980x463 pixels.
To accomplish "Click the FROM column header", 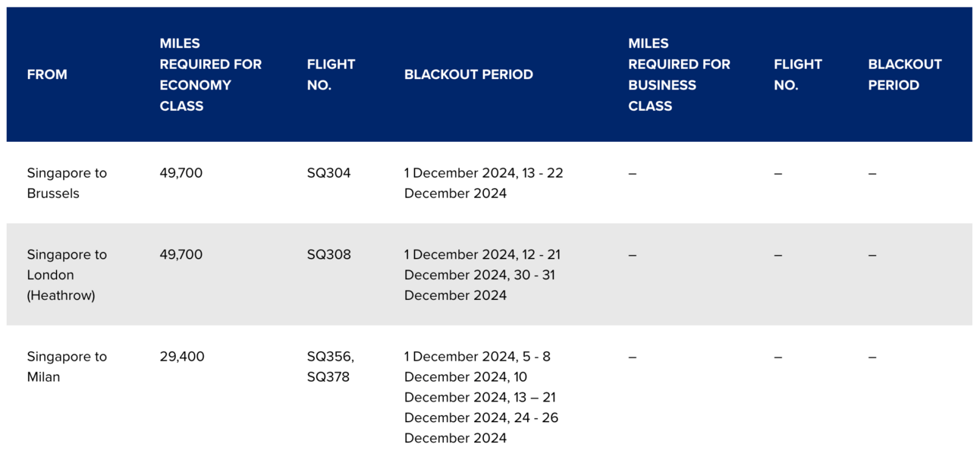I will coord(47,74).
